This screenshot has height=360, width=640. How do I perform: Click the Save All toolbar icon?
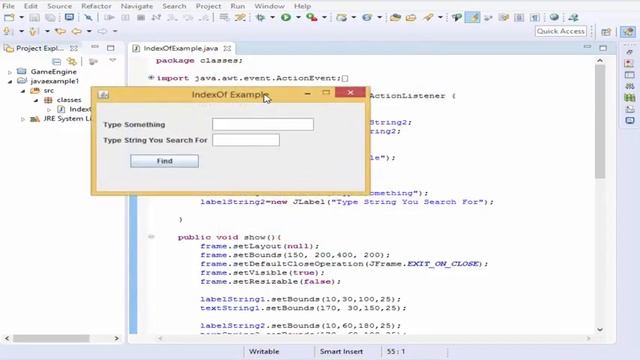click(x=50, y=18)
